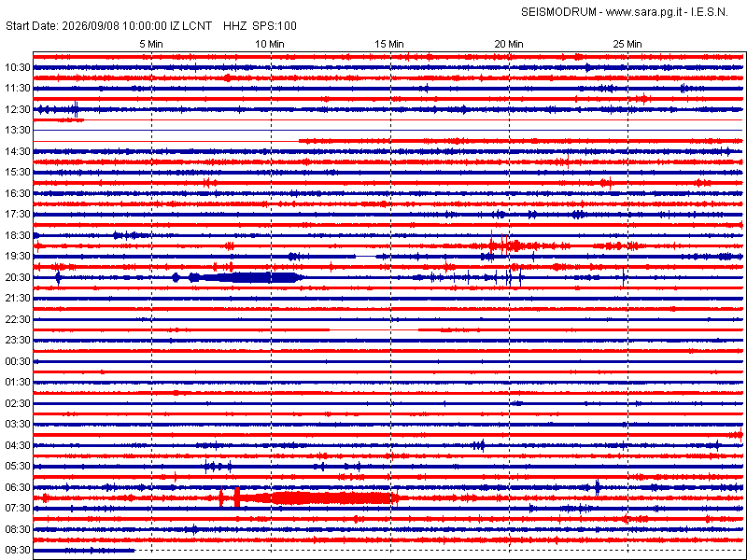Click the Start Date header text
This screenshot has height=560, width=747.
[x=33, y=26]
